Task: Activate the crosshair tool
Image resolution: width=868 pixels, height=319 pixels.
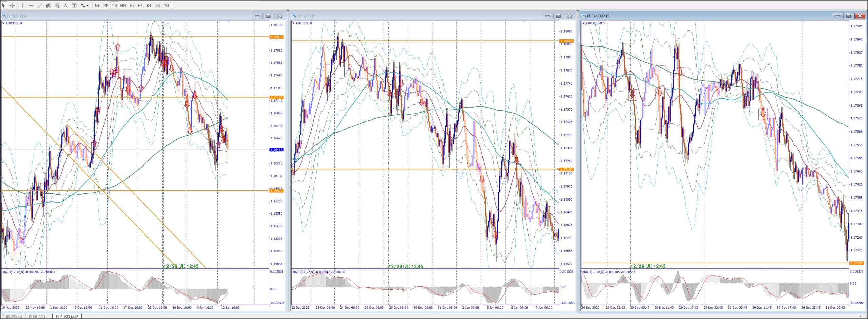Action: (12, 5)
